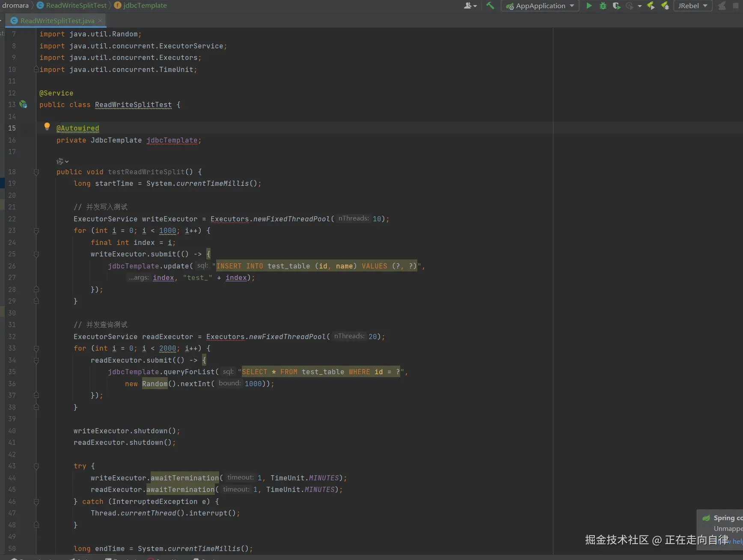
Task: Click ReadWriteSplitTest in the breadcrumb bar
Action: 76,6
